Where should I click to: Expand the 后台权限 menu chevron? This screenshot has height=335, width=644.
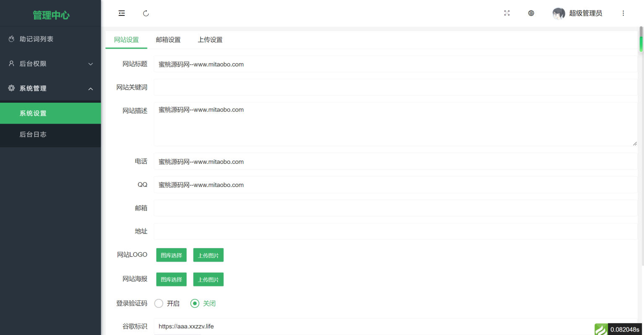tap(91, 64)
